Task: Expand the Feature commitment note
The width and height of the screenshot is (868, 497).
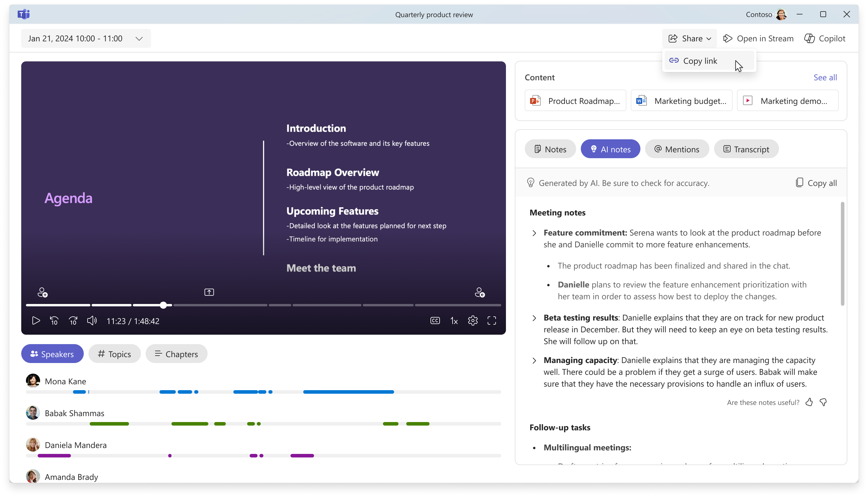Action: point(534,233)
